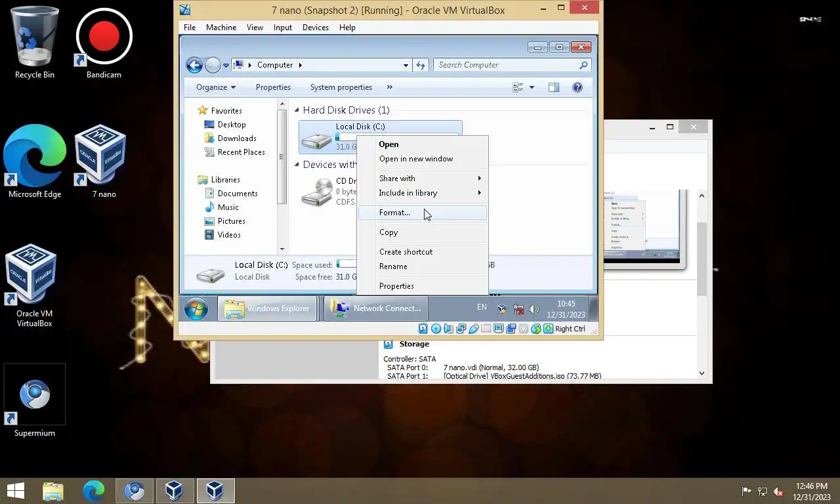
Task: Click the shared folders indicator icon
Action: 486,329
